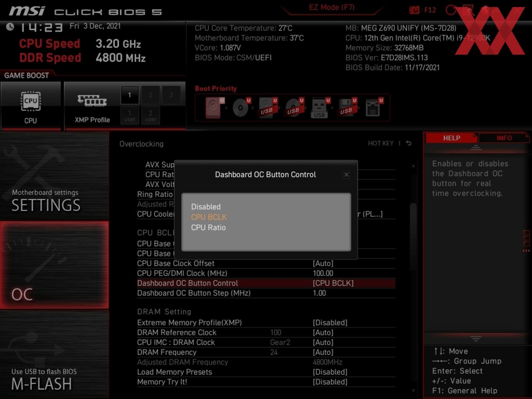
Task: Click the USB floppy boot device icon
Action: tap(347, 107)
